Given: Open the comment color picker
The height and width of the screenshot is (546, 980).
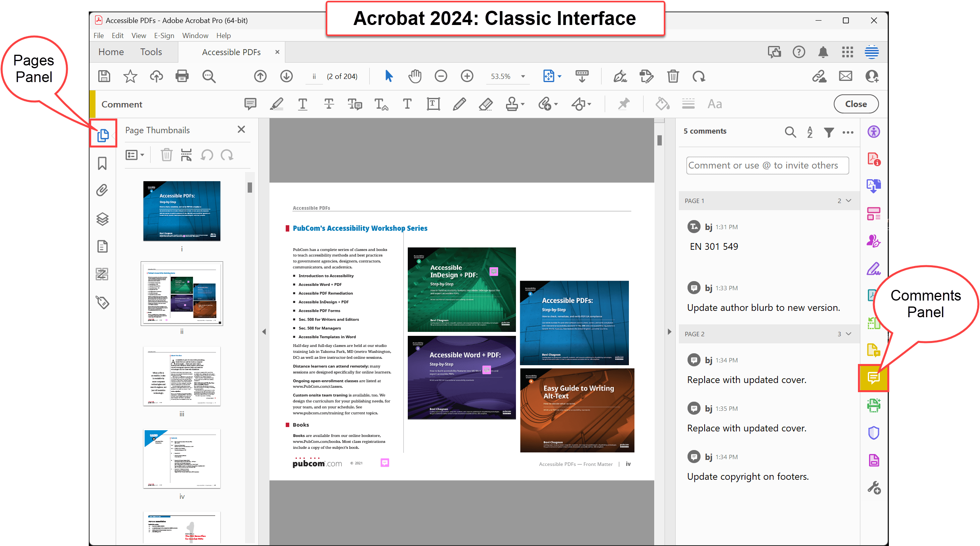Looking at the screenshot, I should (x=662, y=104).
